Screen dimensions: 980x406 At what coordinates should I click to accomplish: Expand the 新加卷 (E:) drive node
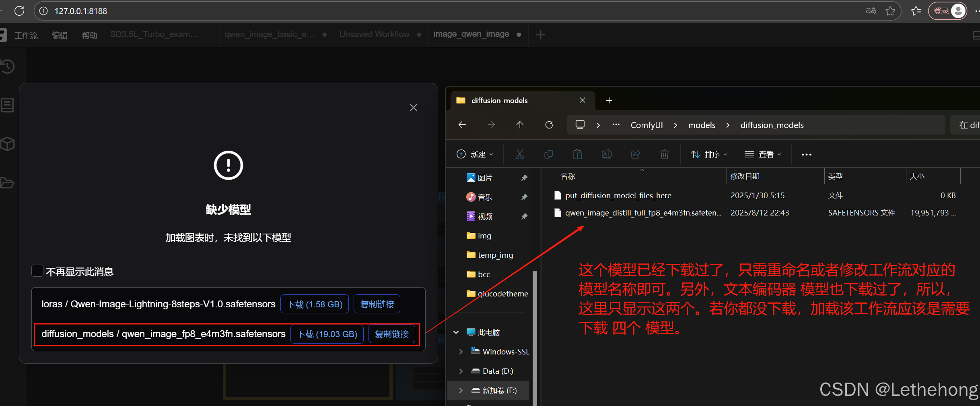[461, 390]
